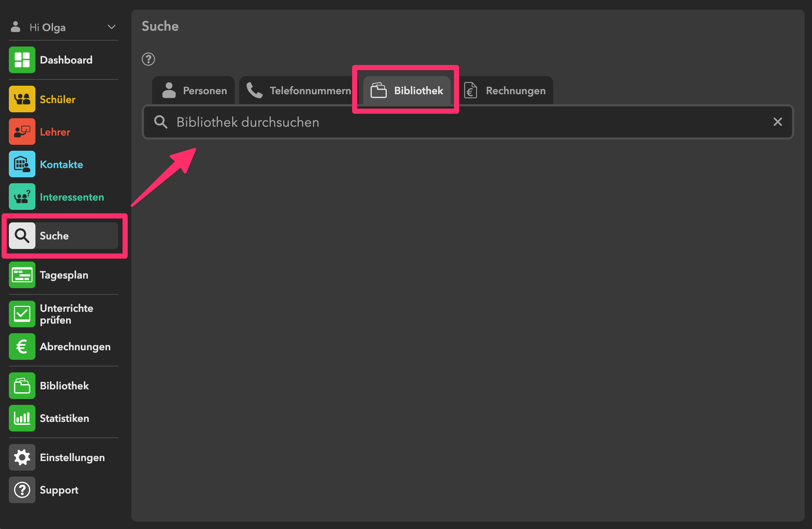Expand the Hi Olga user dropdown
The image size is (812, 529).
click(x=111, y=27)
